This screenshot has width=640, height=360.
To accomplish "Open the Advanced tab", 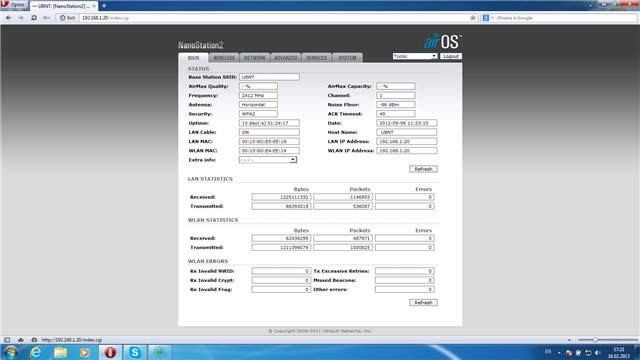I will pos(286,58).
